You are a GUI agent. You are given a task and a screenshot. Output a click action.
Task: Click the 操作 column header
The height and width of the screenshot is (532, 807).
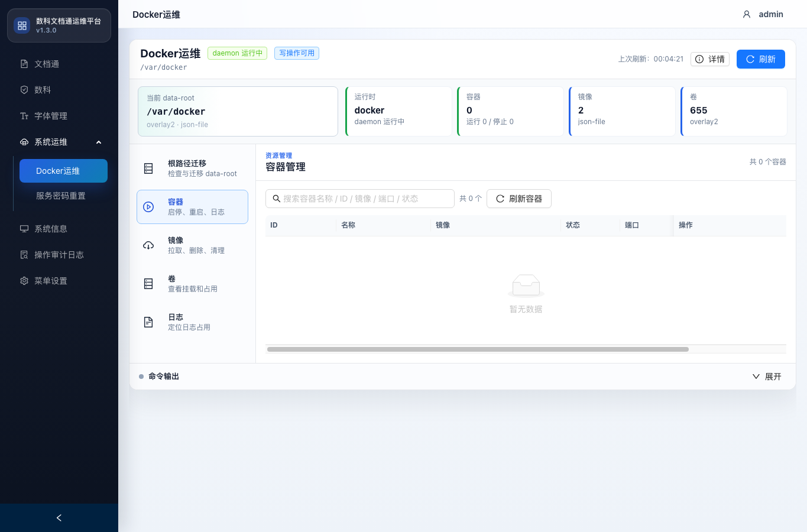click(x=730, y=225)
